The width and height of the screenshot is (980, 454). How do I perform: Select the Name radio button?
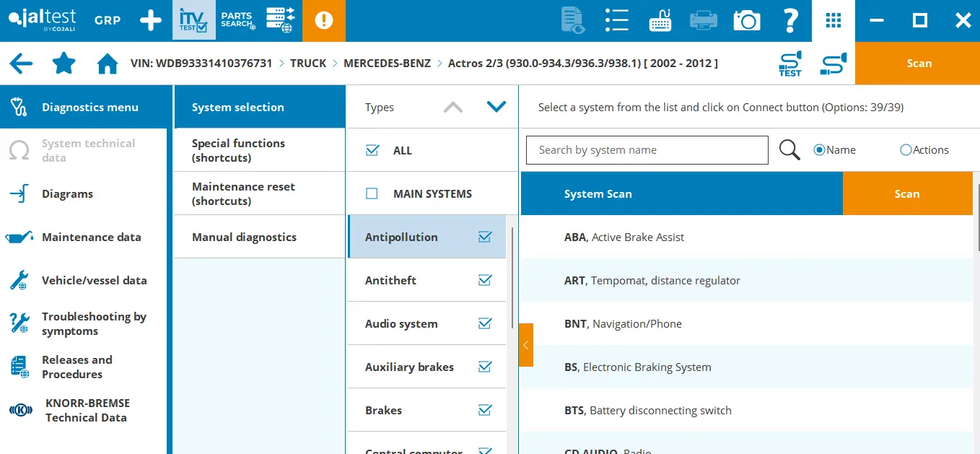point(819,150)
